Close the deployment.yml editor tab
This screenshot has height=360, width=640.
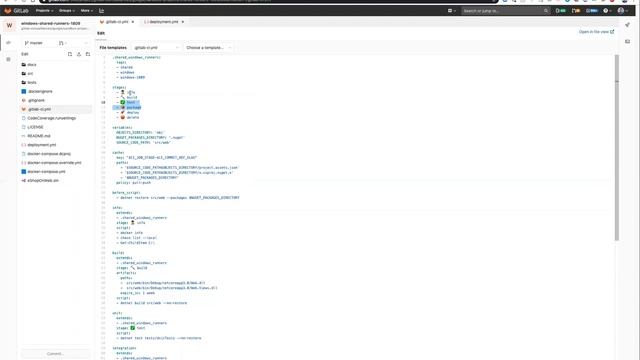pos(182,22)
